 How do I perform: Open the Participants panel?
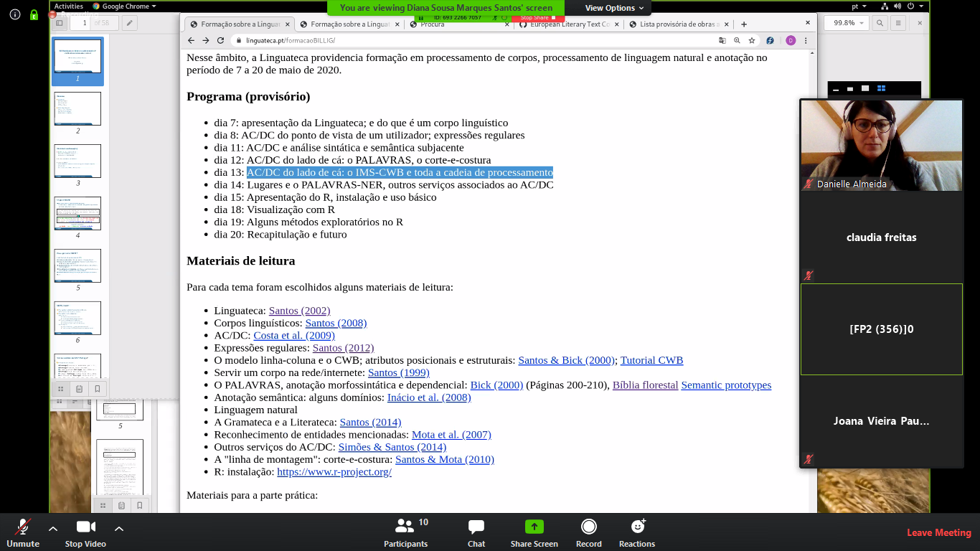(405, 532)
